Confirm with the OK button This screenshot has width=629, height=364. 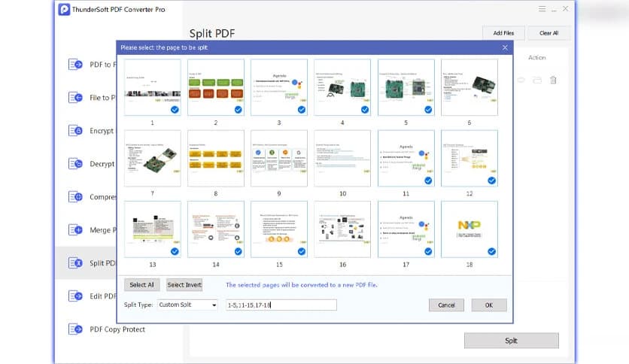489,305
